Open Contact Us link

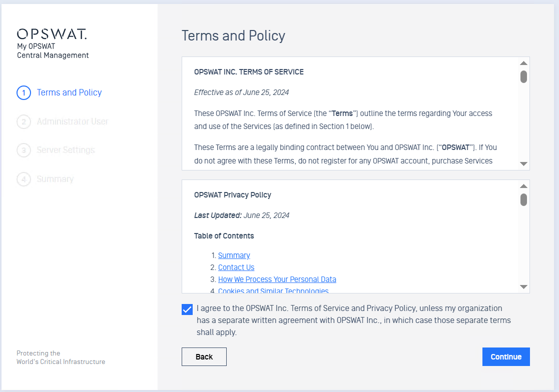coord(236,267)
